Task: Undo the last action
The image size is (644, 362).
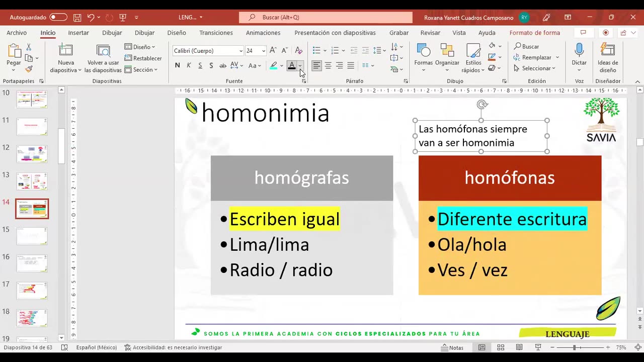Action: [x=91, y=17]
